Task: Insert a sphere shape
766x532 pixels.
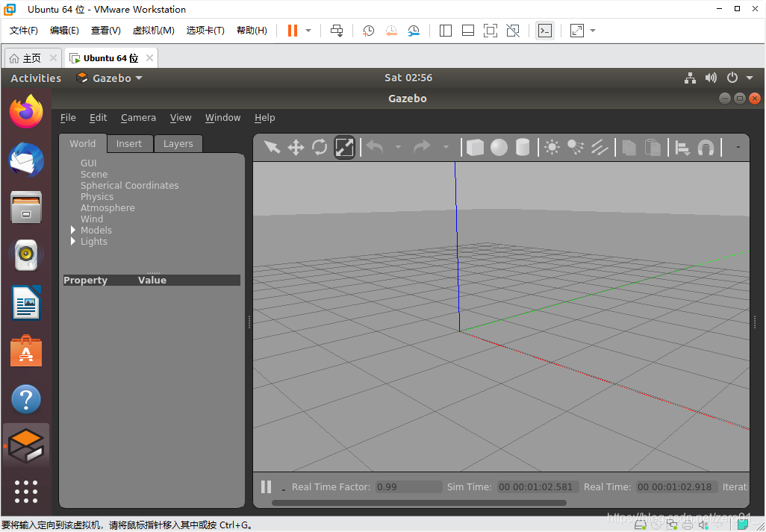Action: 499,147
